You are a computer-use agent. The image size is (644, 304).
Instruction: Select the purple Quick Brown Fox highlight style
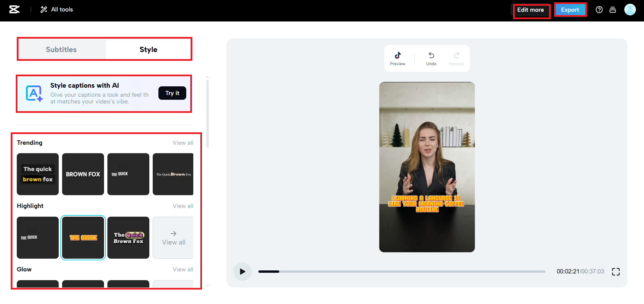pos(128,237)
